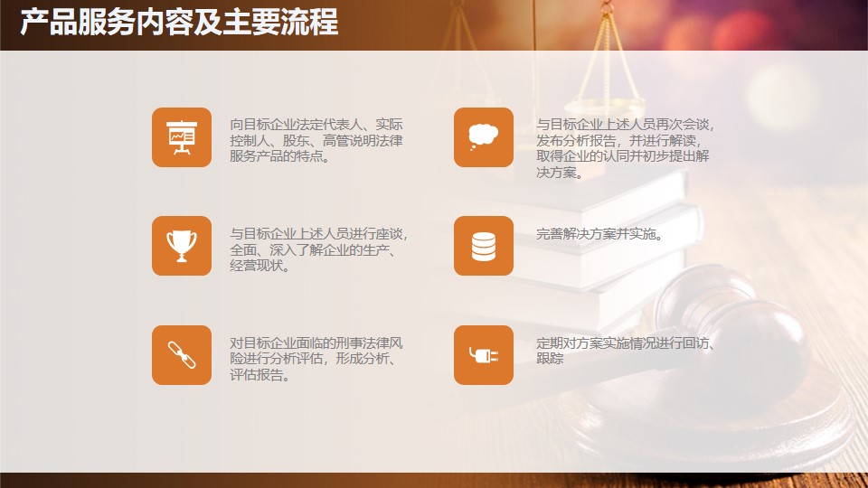Click the presentation board icon

(x=182, y=137)
